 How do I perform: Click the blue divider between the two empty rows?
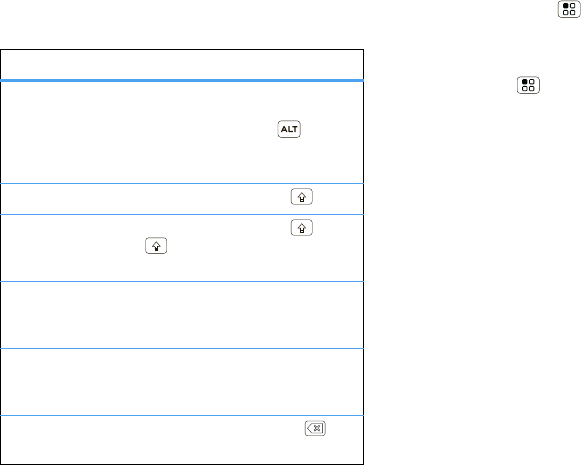pyautogui.click(x=182, y=349)
